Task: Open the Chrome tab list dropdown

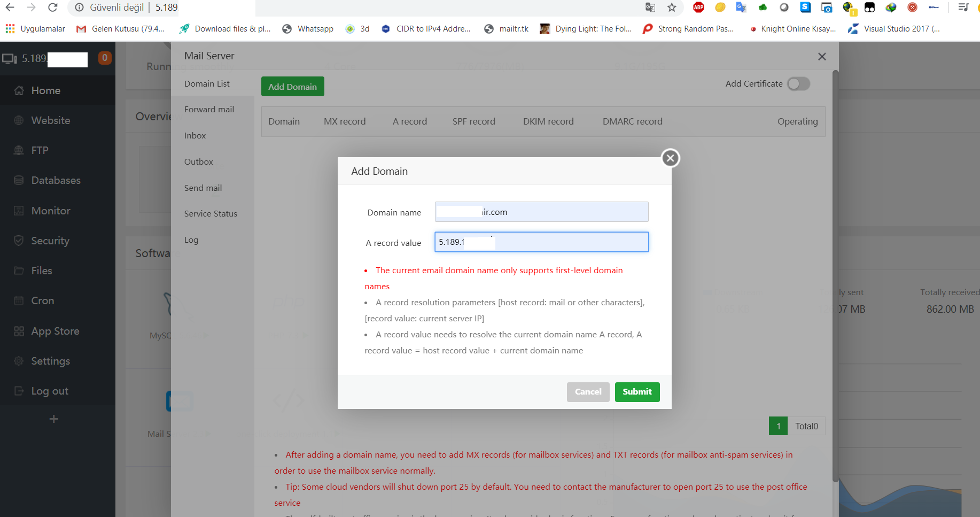Action: coord(963,7)
